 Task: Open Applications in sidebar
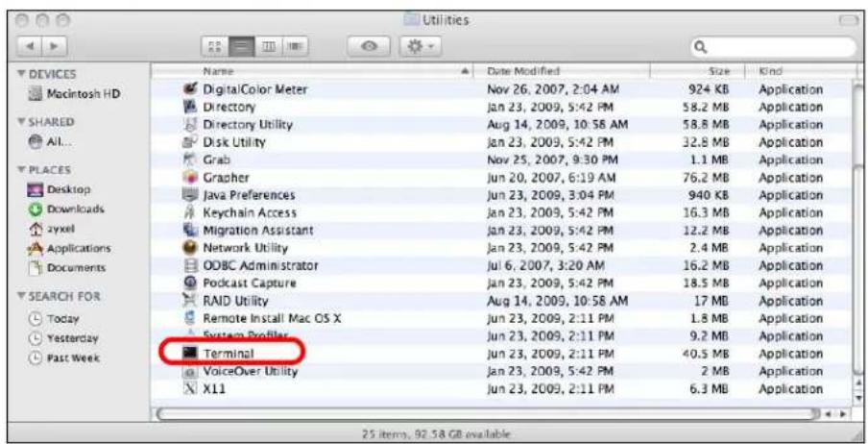pyautogui.click(x=69, y=248)
